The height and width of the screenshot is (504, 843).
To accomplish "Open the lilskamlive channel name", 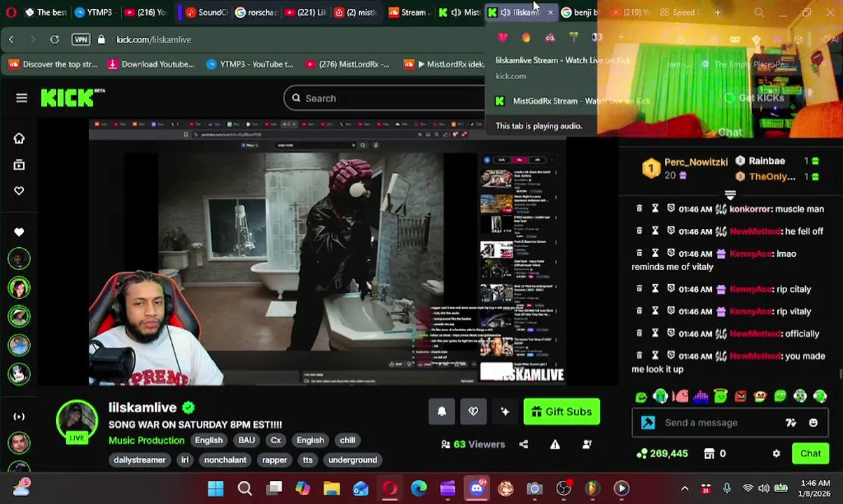I will 142,407.
